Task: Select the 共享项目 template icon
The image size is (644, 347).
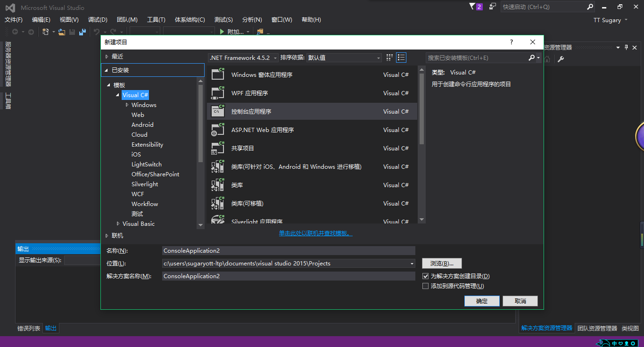Action: click(218, 148)
